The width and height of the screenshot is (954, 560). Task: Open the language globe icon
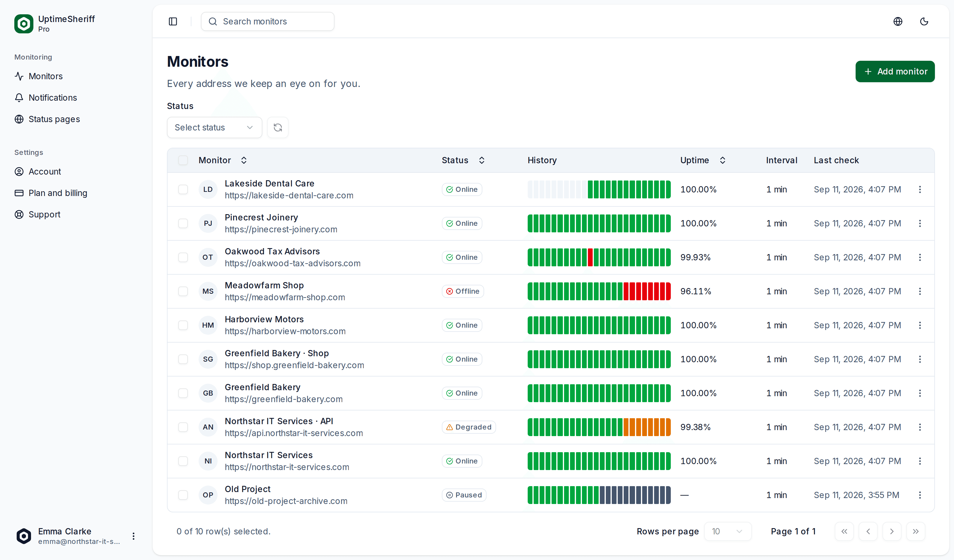click(898, 21)
